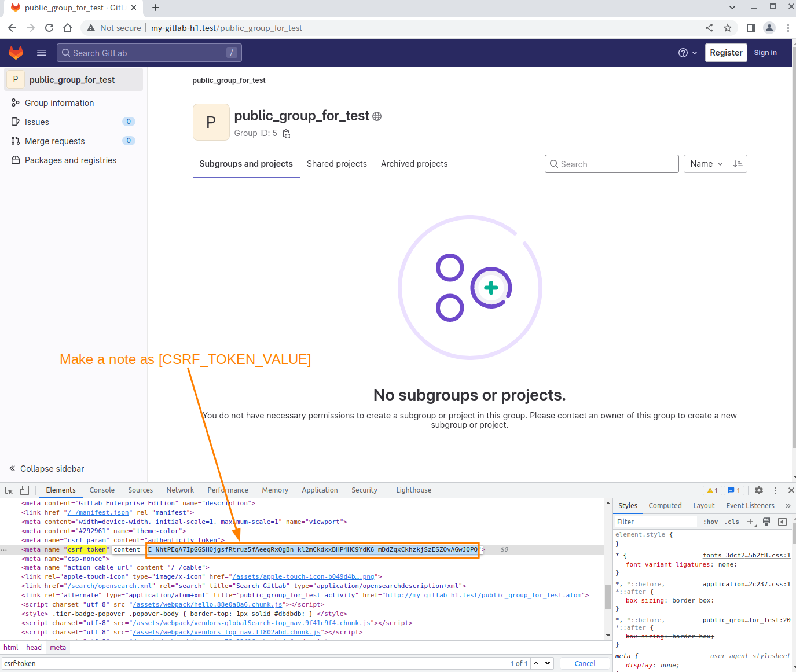The image size is (796, 672).
Task: Toggle the :hov element state panel
Action: [710, 522]
